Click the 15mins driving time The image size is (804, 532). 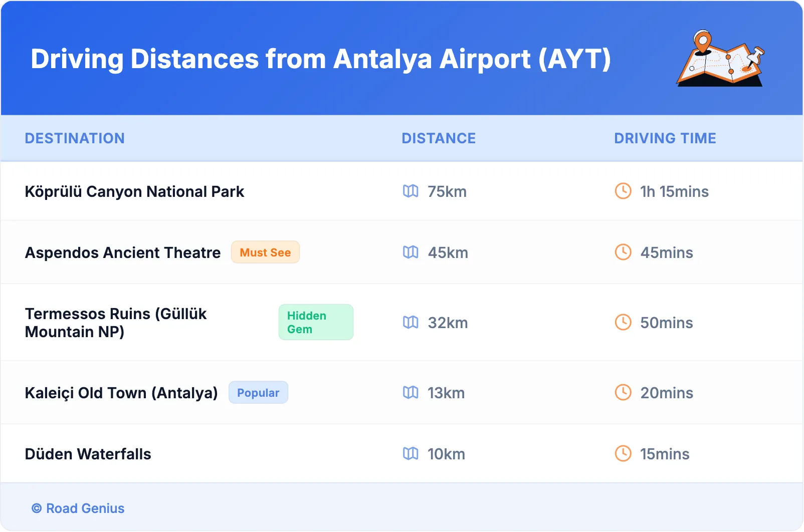point(665,454)
